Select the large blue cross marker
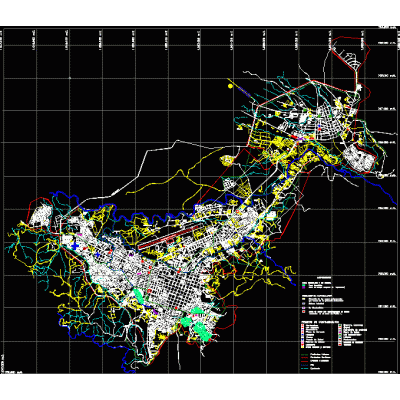Viewport: 400px width, 400px height. tap(75, 246)
